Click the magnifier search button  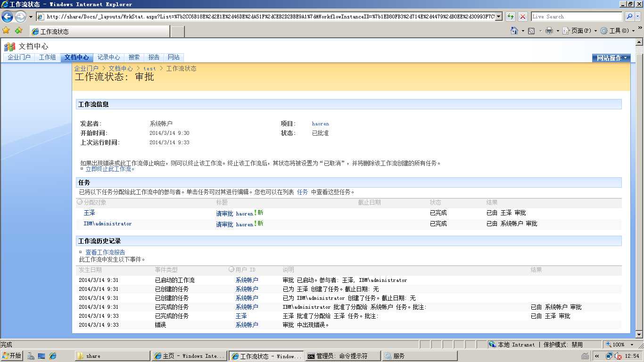pos(629,16)
